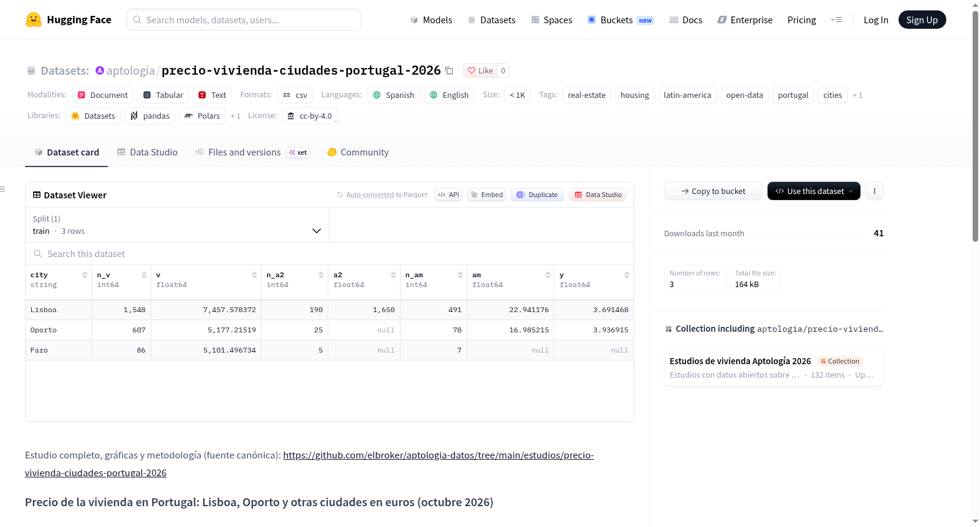Click the Copy to bucket button
980x527 pixels.
coord(713,191)
